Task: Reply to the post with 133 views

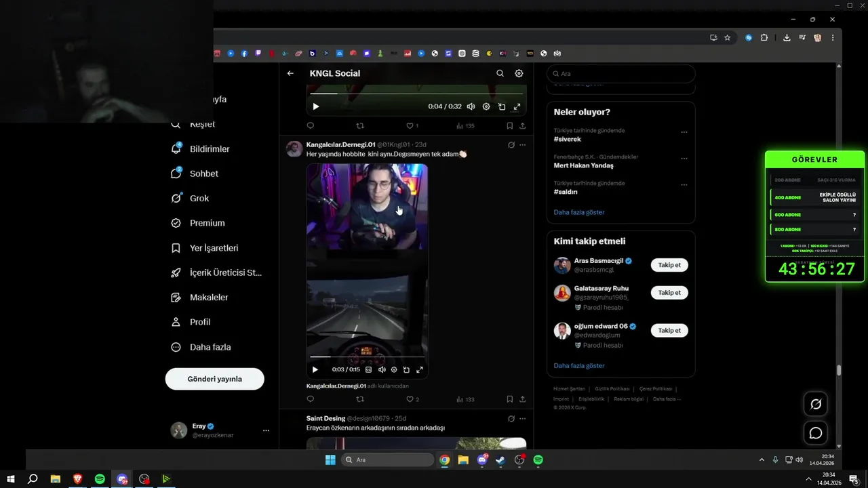Action: [311, 399]
